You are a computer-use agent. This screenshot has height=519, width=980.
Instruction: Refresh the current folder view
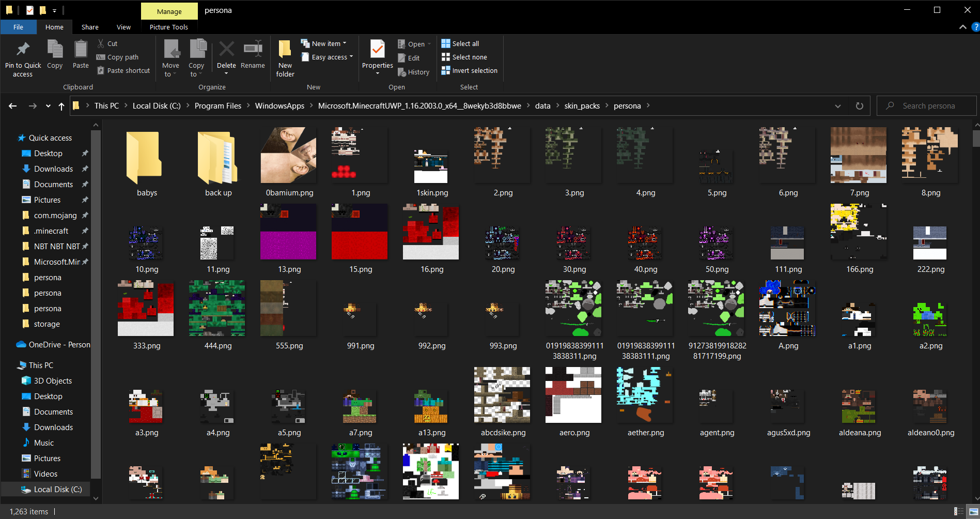(860, 106)
